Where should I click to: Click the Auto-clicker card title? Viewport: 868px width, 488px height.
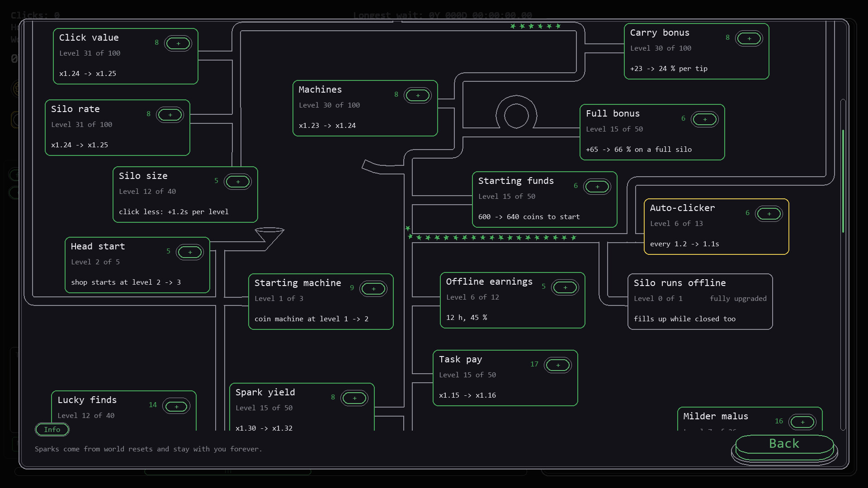point(682,208)
